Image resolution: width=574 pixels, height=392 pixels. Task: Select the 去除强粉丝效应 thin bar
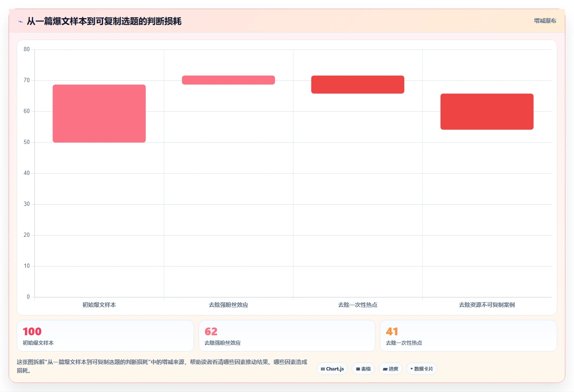(x=229, y=80)
